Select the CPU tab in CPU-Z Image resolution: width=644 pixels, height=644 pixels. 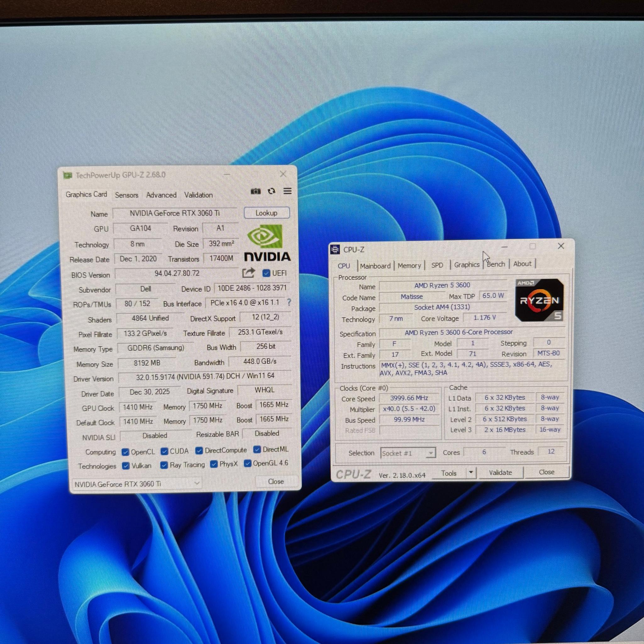pyautogui.click(x=344, y=266)
